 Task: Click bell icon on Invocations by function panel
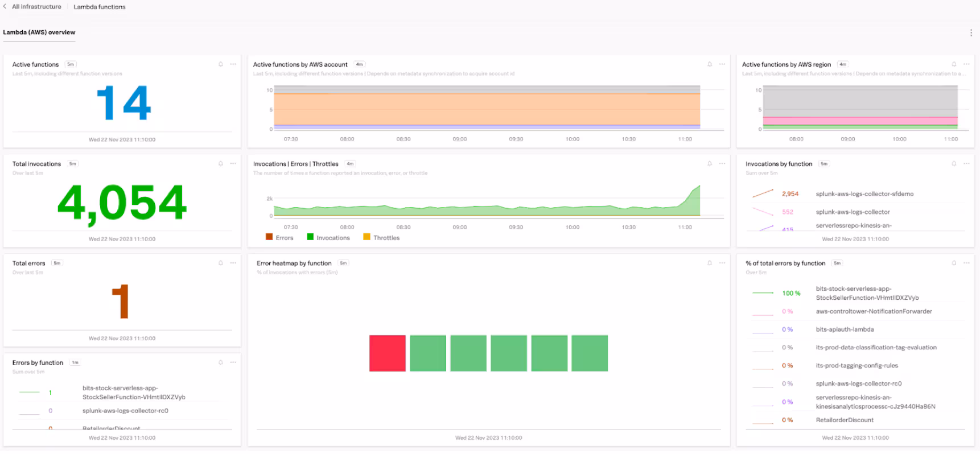click(x=954, y=164)
